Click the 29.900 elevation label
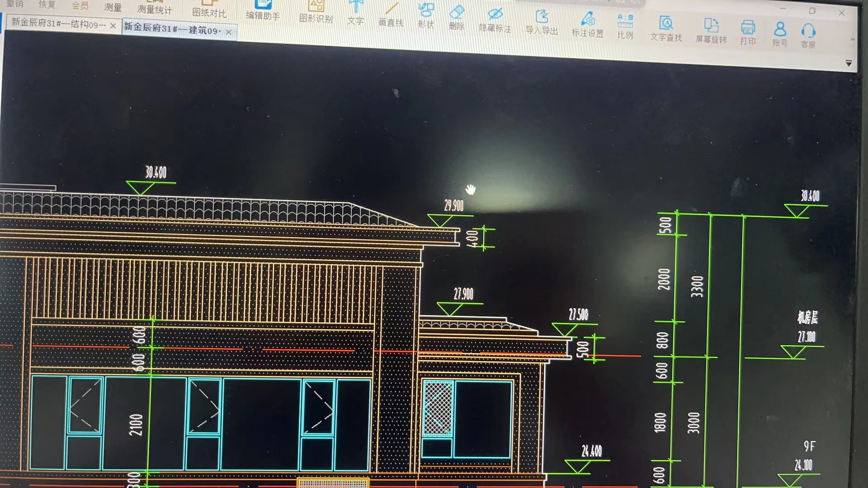The height and width of the screenshot is (488, 868). tap(454, 206)
